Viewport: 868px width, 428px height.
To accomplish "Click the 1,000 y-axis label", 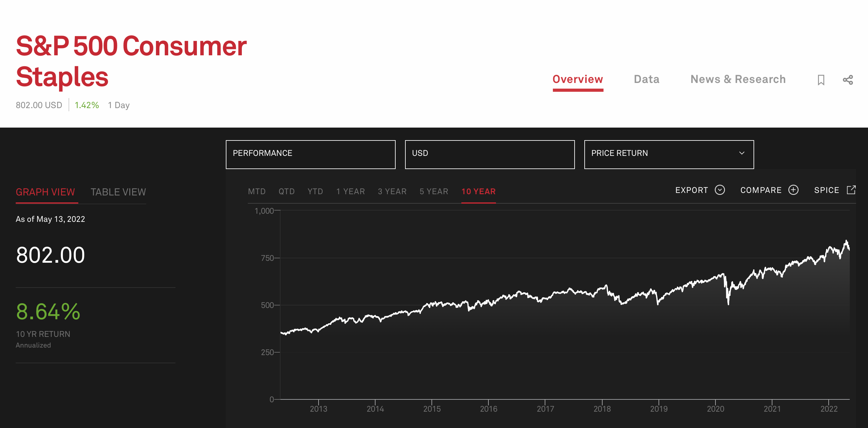I will 264,211.
